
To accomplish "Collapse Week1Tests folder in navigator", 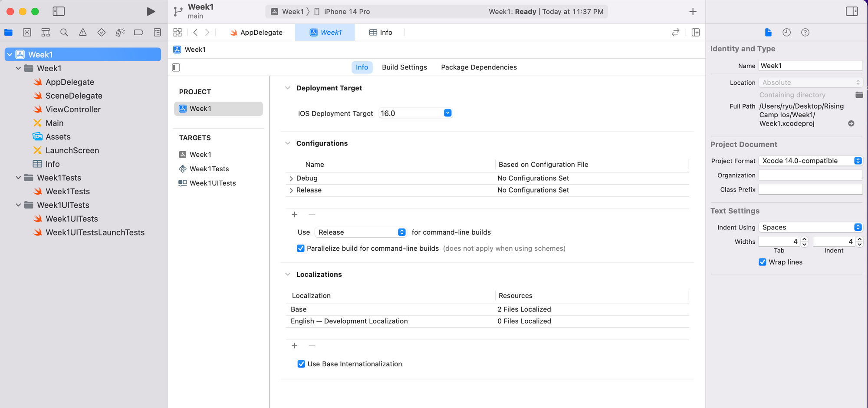I will click(x=18, y=178).
